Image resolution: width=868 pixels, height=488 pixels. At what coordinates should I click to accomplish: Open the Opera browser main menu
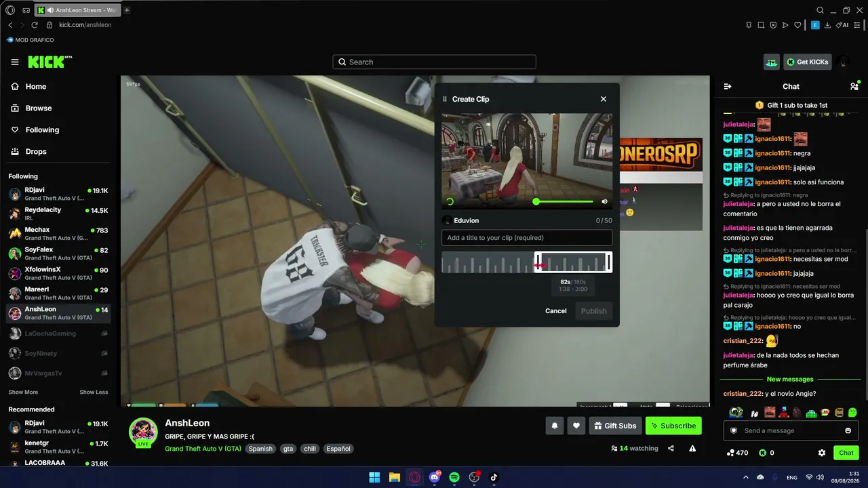click(10, 10)
